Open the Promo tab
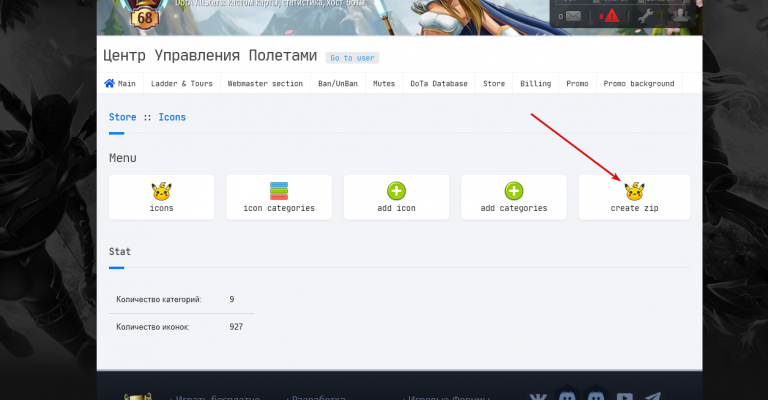The image size is (768, 400). pos(577,83)
